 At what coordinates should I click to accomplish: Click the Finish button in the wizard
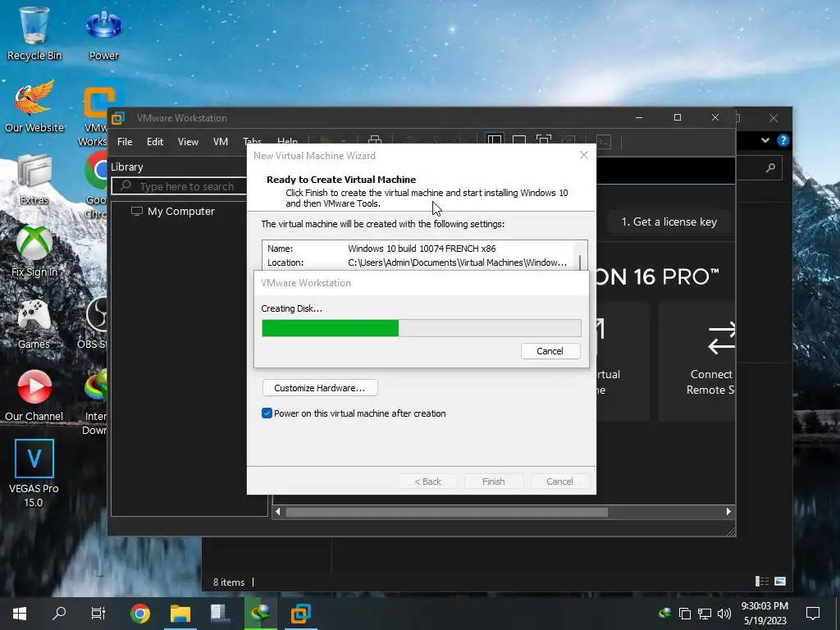[493, 481]
